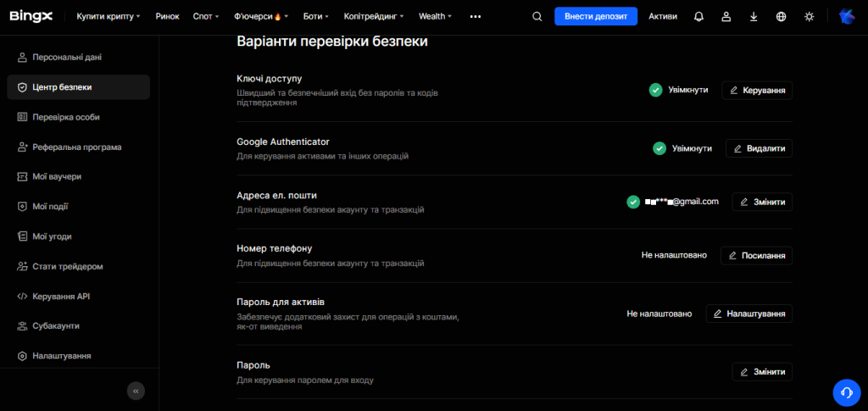868x411 pixels.
Task: Open Мої ваучери in sidebar
Action: point(79,177)
